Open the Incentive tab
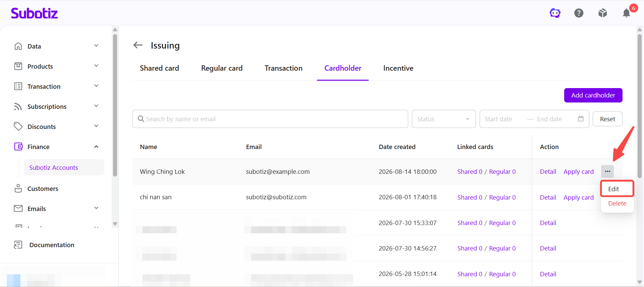644x287 pixels. pos(398,68)
